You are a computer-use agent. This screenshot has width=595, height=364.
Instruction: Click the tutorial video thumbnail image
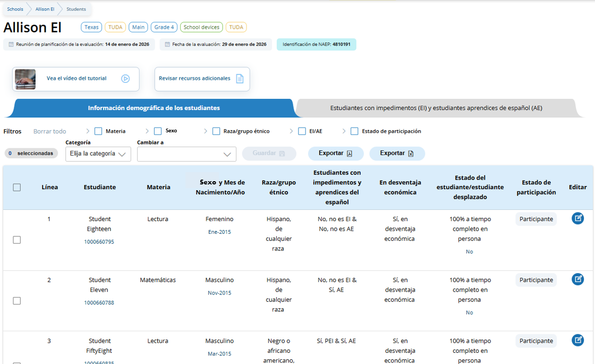25,79
